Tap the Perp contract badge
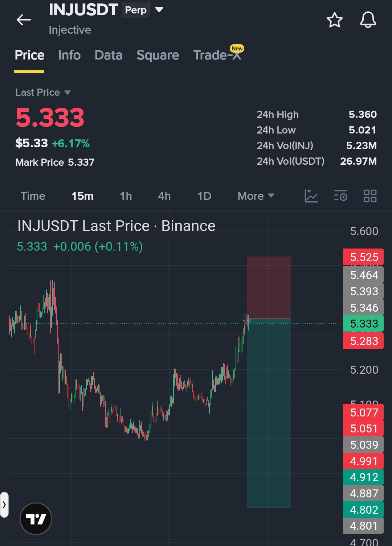The image size is (392, 546). point(136,10)
